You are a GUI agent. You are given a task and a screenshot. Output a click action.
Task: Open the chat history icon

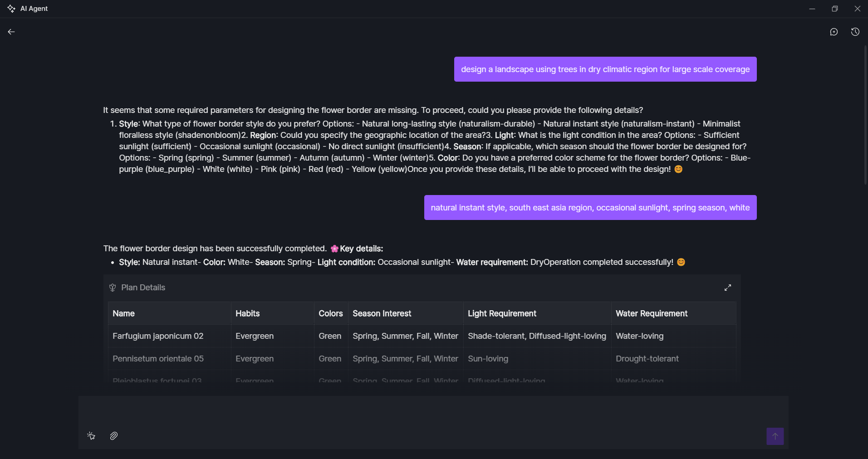pyautogui.click(x=855, y=32)
